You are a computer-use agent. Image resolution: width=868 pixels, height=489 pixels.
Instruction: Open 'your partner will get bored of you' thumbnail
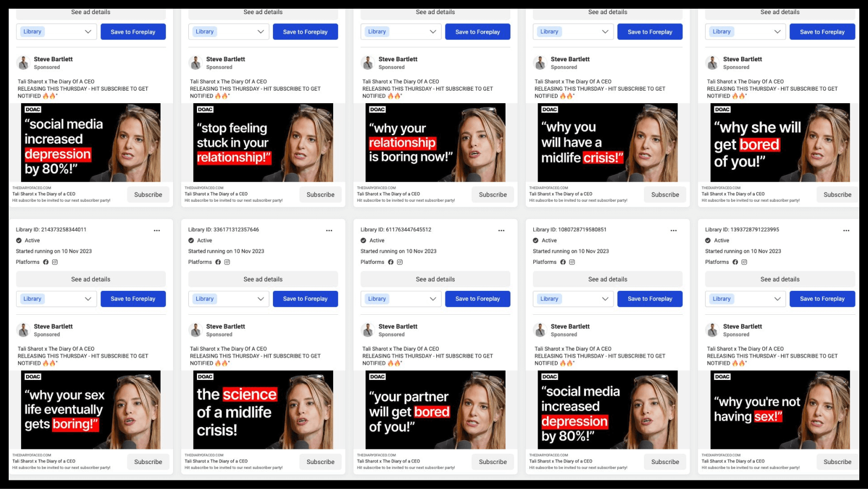tap(436, 410)
